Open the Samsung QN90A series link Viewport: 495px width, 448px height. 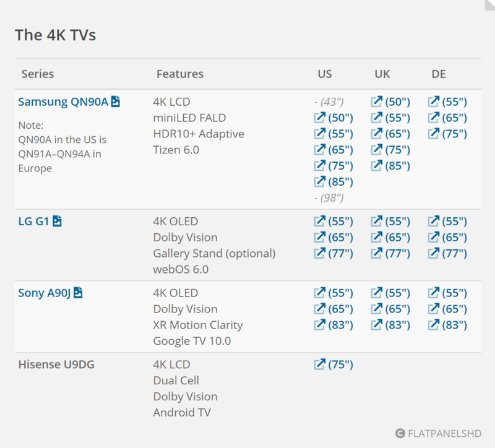[x=63, y=101]
